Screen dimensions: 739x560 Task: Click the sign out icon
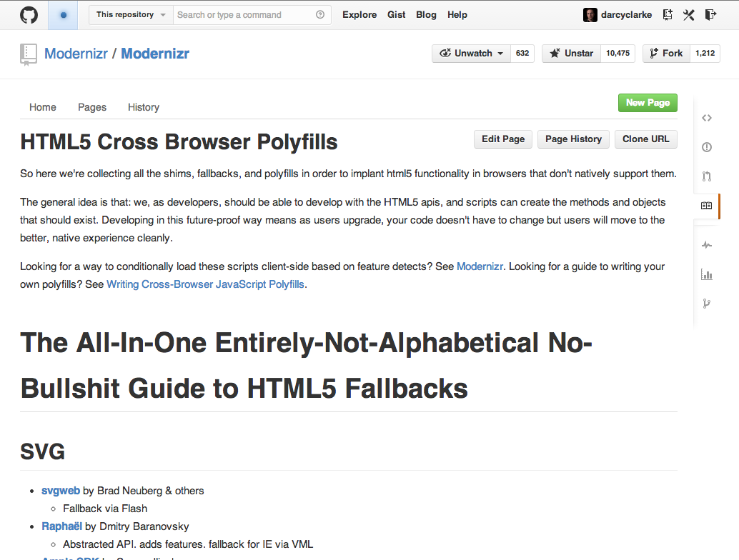pos(710,14)
